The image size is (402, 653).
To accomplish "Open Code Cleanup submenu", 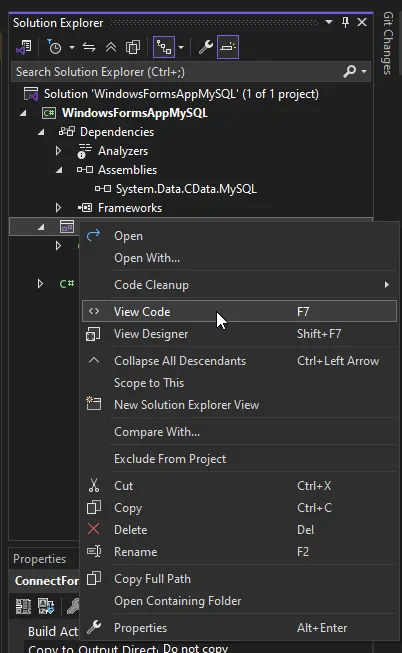I will (x=239, y=285).
